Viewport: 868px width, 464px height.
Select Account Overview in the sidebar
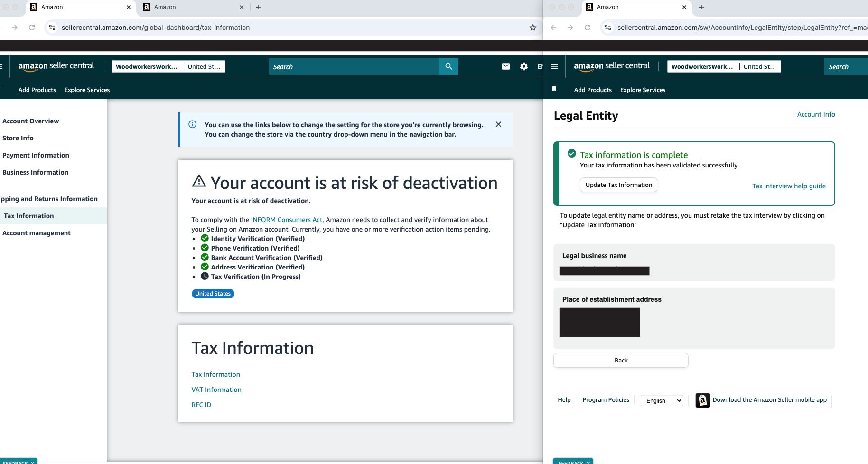tap(31, 121)
